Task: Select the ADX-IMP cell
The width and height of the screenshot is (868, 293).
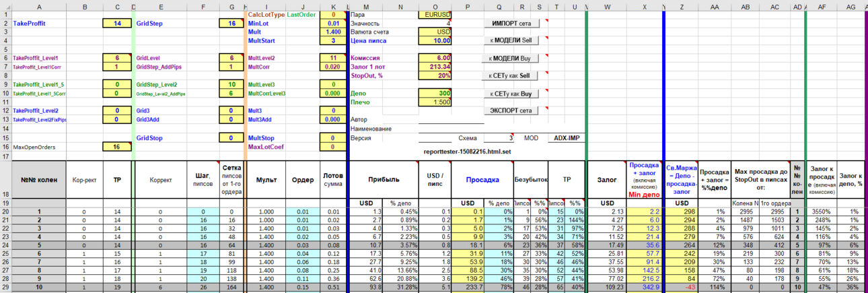Action: [565, 137]
